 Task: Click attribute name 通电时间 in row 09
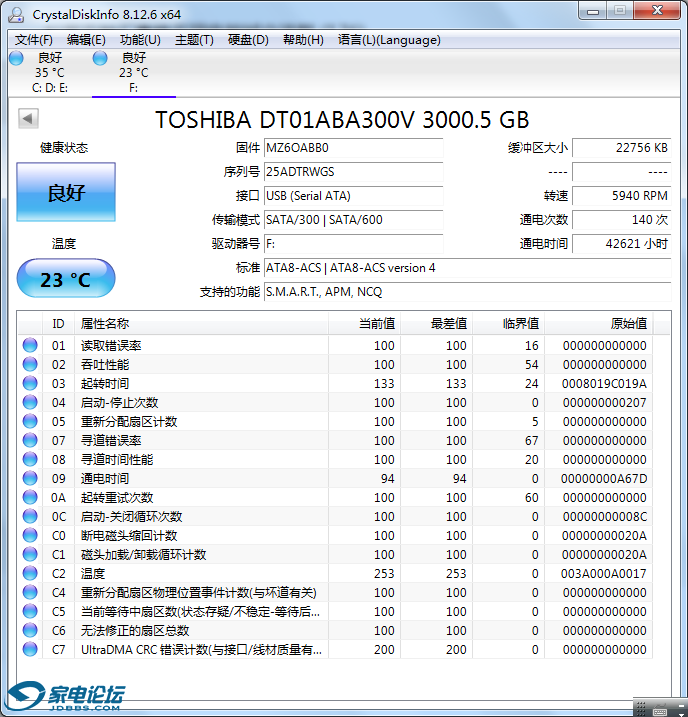[105, 479]
